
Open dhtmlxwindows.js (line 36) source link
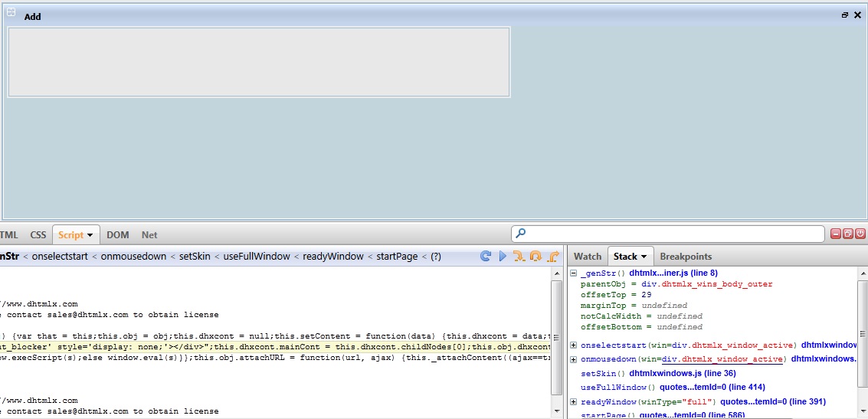coord(682,374)
